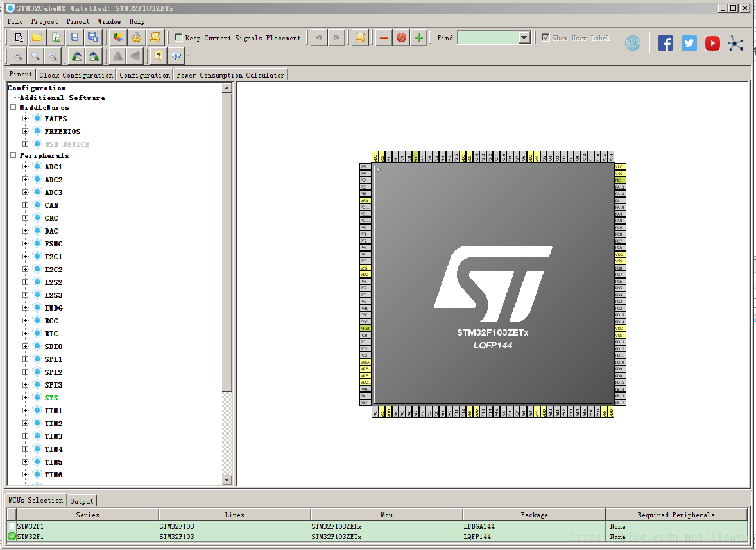This screenshot has width=756, height=550.
Task: Click the middle magnifier best-fit icon
Action: (35, 56)
